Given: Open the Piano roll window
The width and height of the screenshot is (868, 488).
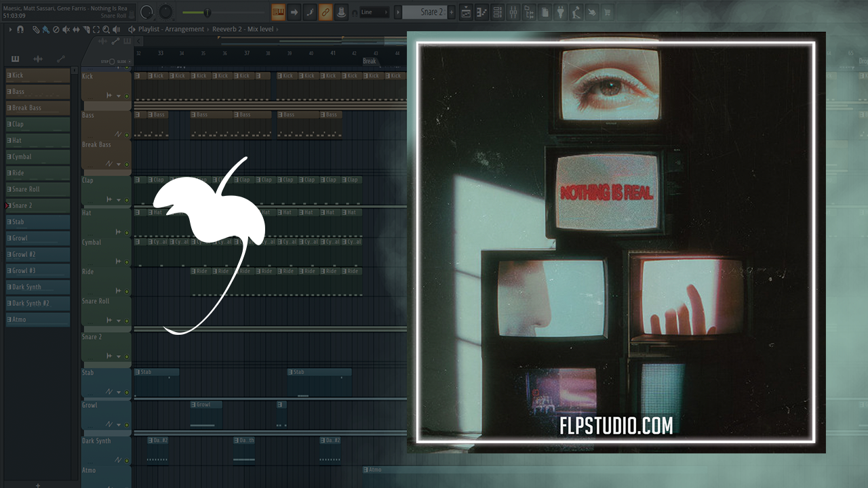Looking at the screenshot, I should (481, 12).
